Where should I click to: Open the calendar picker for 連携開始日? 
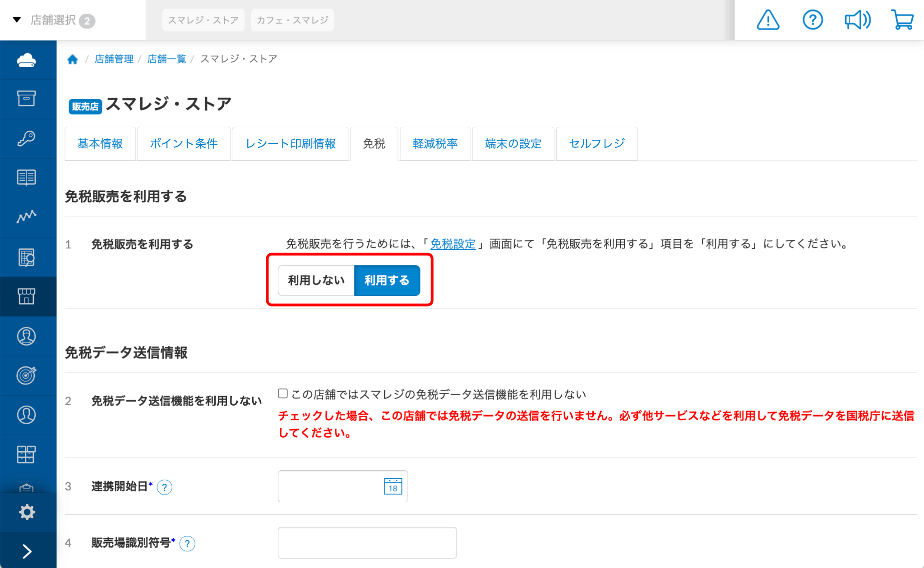393,486
